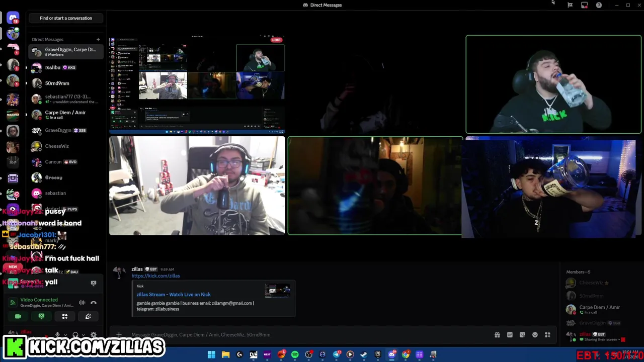
Task: Stop streaming with the screen X icon
Action: tap(93, 283)
